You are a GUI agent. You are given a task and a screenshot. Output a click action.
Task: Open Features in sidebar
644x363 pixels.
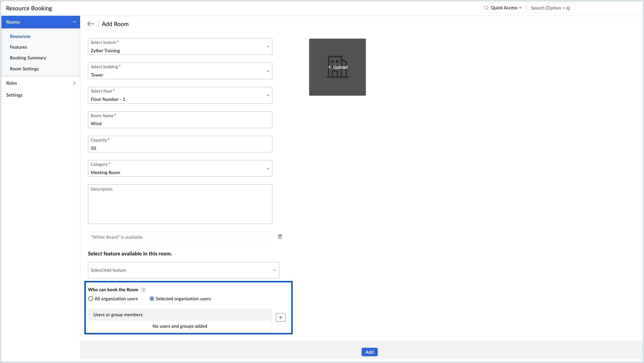(18, 47)
